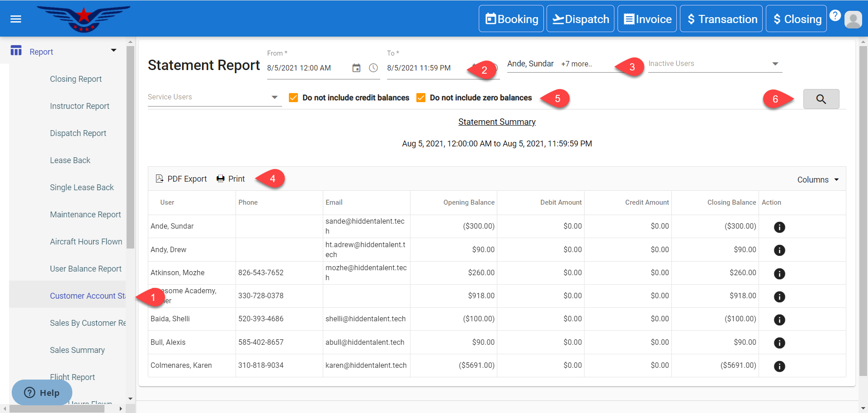Uncheck Do not include credit balances
This screenshot has height=413, width=868.
tap(293, 98)
